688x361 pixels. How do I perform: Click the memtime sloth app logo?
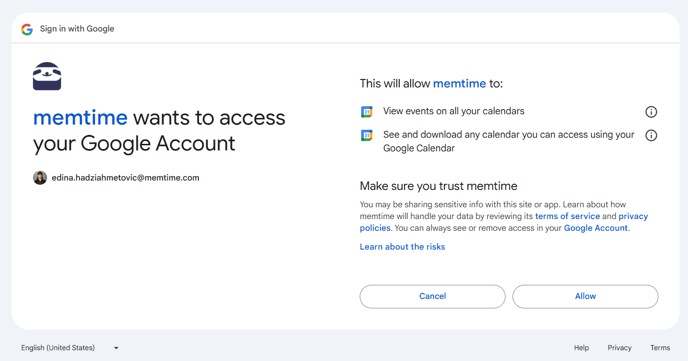pos(47,76)
